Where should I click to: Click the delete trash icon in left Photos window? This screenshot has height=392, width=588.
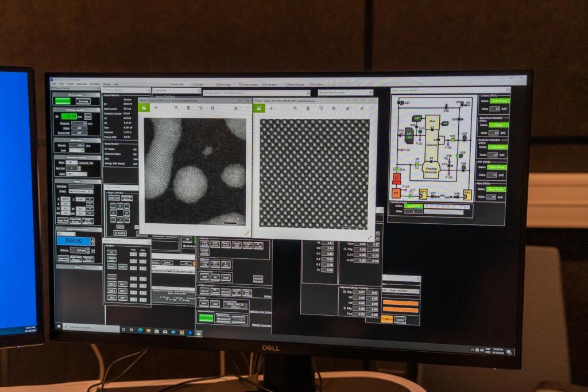click(x=188, y=108)
